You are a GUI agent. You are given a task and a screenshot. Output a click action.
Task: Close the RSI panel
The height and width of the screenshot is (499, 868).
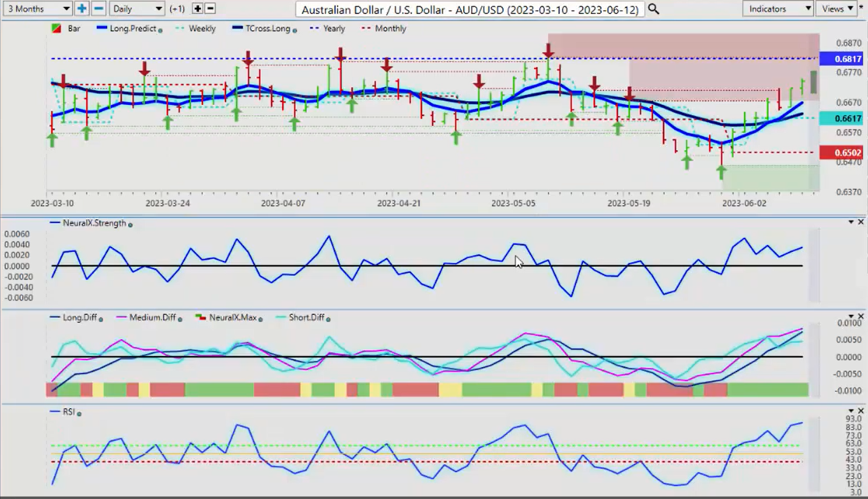click(861, 411)
